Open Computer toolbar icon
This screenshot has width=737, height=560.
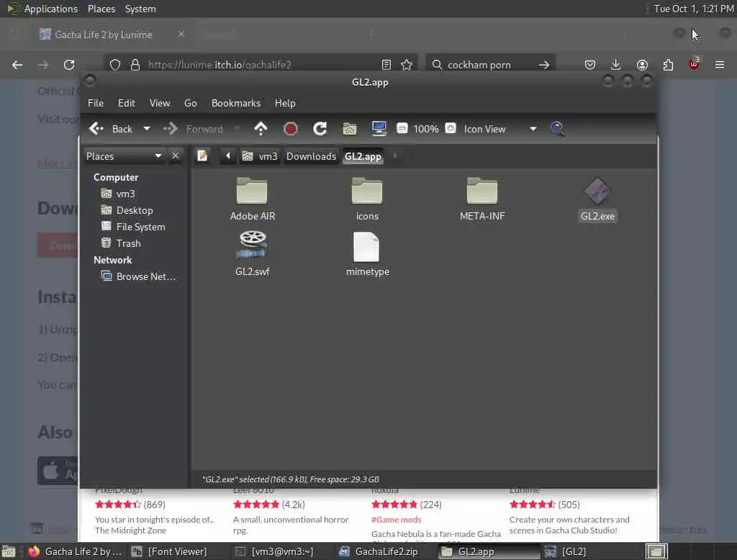click(379, 129)
